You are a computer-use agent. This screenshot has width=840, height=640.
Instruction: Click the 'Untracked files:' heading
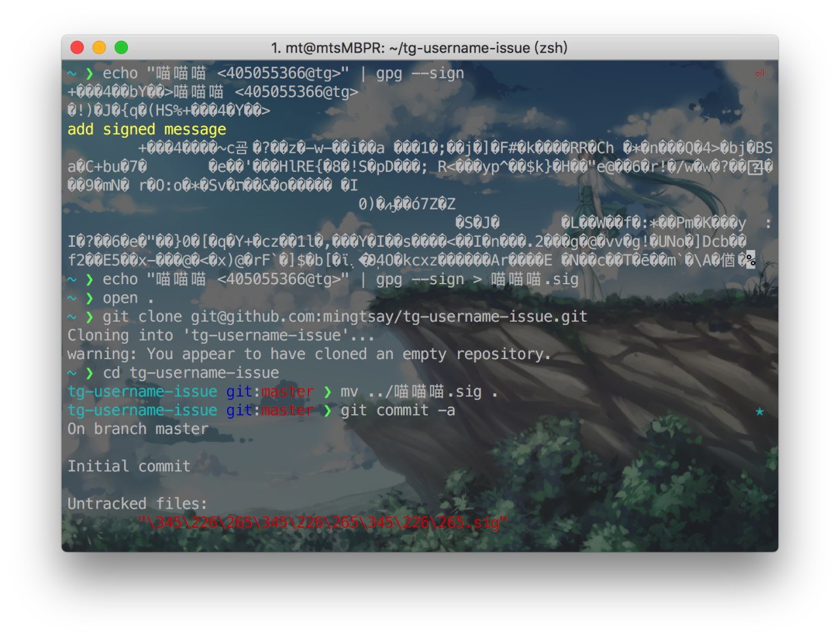tap(138, 504)
